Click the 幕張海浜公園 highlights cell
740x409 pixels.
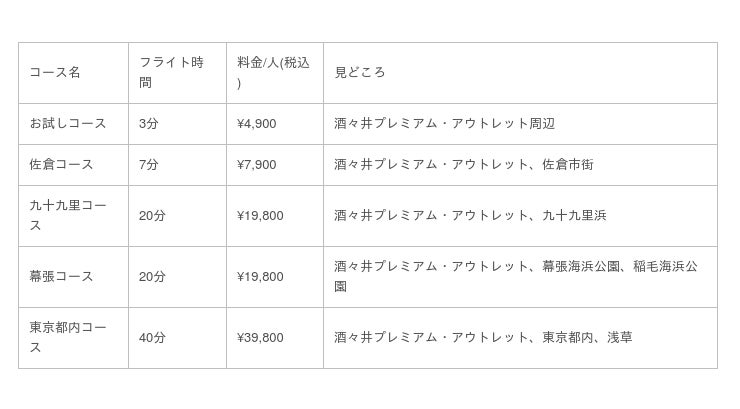click(581, 267)
